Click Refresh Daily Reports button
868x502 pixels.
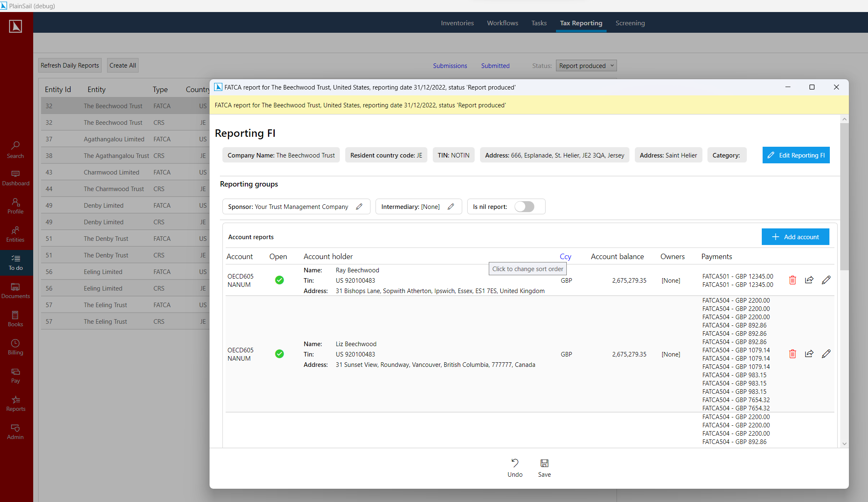pos(70,65)
